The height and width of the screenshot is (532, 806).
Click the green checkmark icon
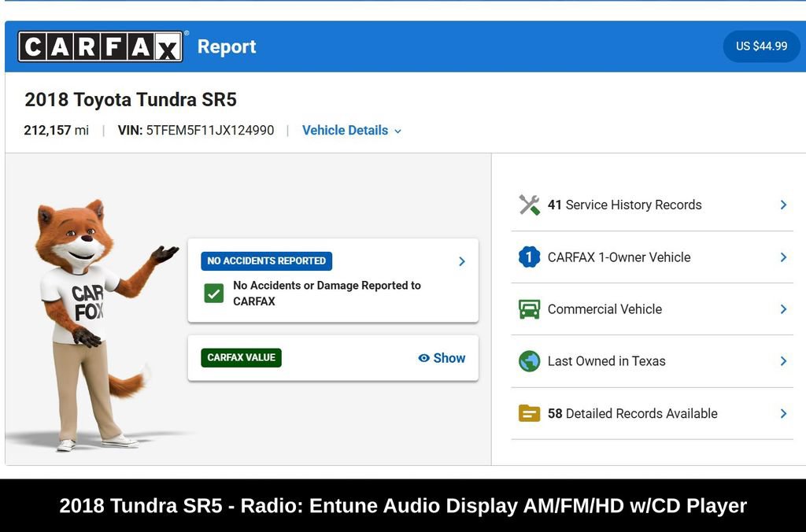point(214,294)
